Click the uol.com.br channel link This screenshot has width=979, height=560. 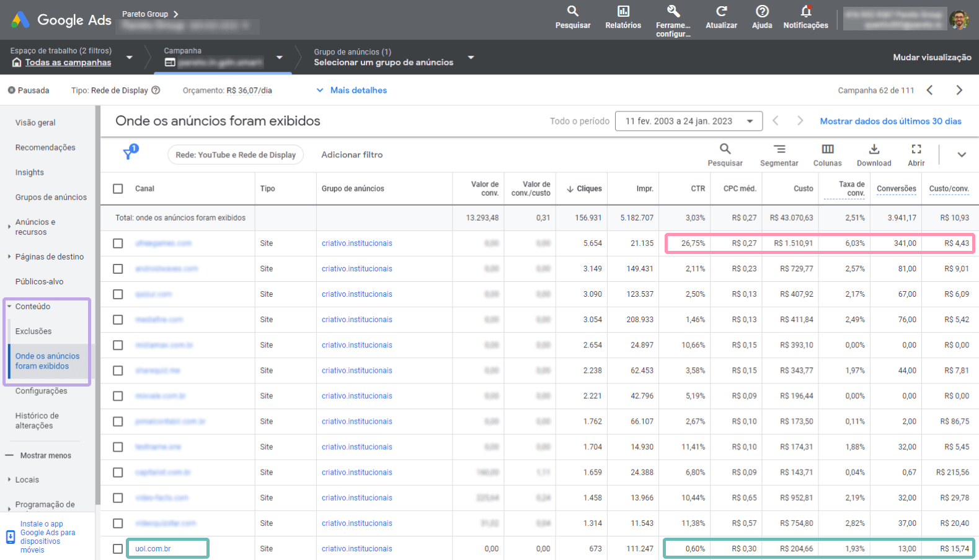coord(153,549)
